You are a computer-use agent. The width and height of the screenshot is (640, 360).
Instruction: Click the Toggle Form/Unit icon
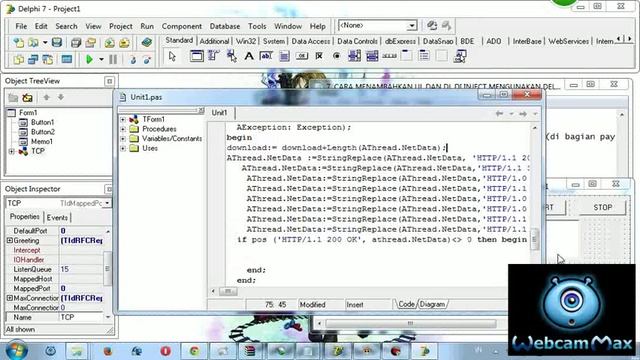pos(48,60)
